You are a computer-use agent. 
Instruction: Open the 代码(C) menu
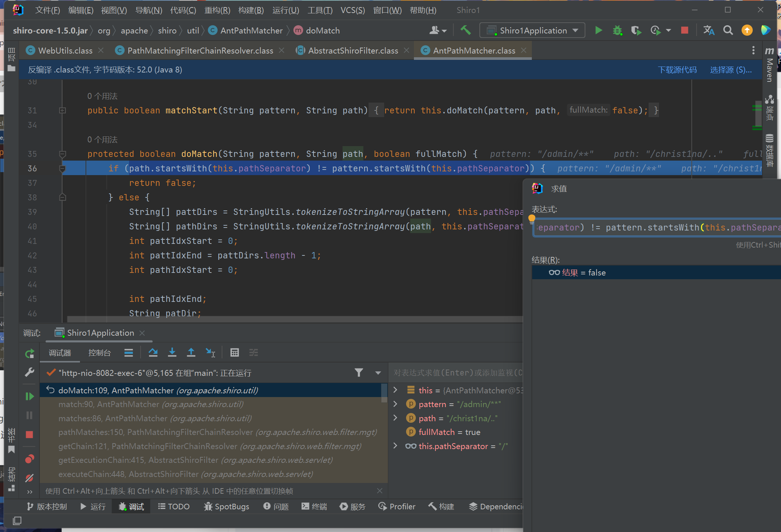(183, 10)
